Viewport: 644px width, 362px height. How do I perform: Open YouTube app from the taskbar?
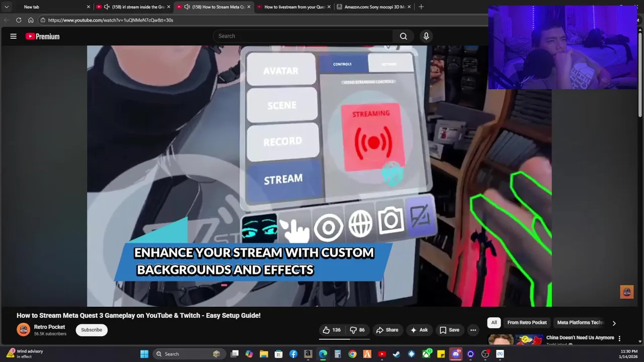[x=382, y=354]
